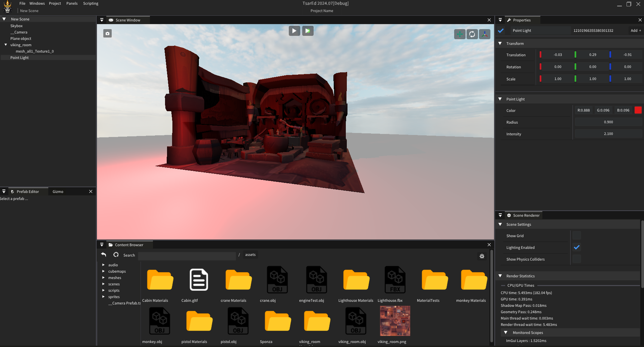Enable the Show Grid checkbox
This screenshot has height=347, width=644.
pos(577,235)
